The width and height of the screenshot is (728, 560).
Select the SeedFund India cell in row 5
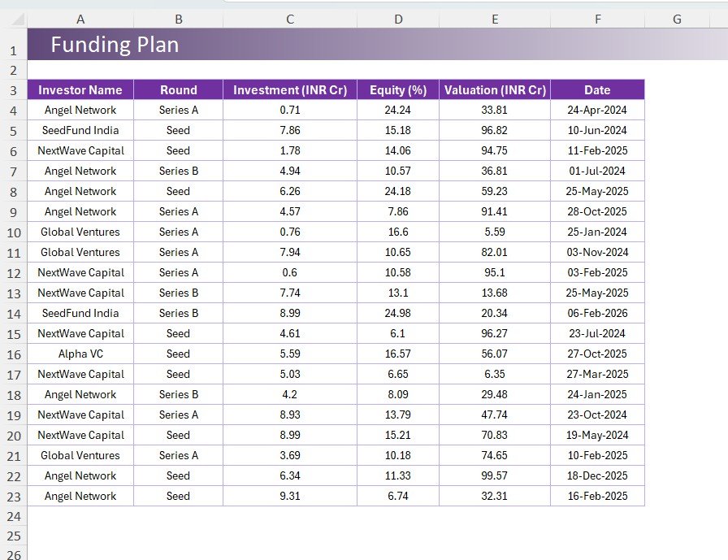pyautogui.click(x=79, y=130)
